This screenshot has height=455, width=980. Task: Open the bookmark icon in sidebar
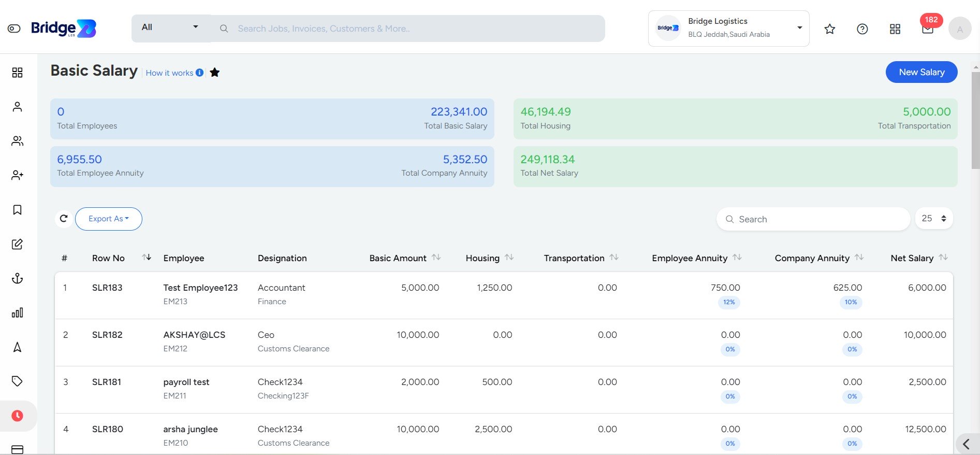(x=17, y=210)
